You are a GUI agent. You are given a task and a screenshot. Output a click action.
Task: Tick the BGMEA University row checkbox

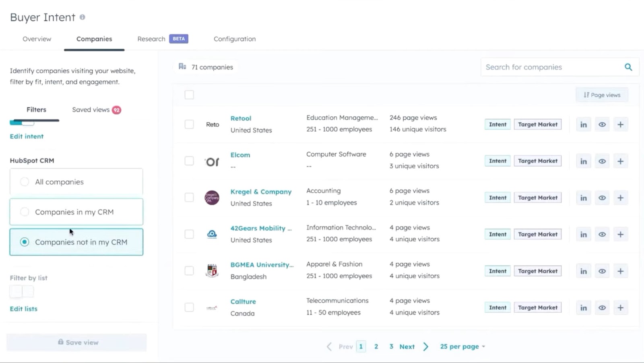pos(189,271)
